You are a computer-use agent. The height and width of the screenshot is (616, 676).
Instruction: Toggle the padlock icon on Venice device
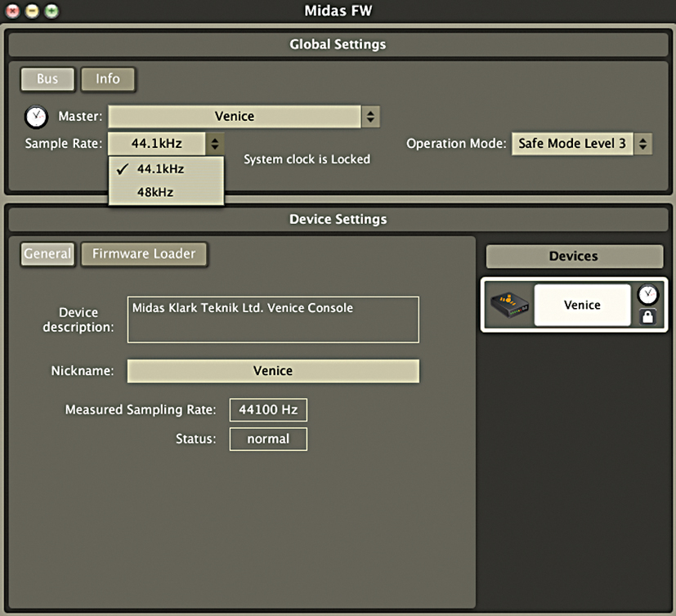[647, 317]
